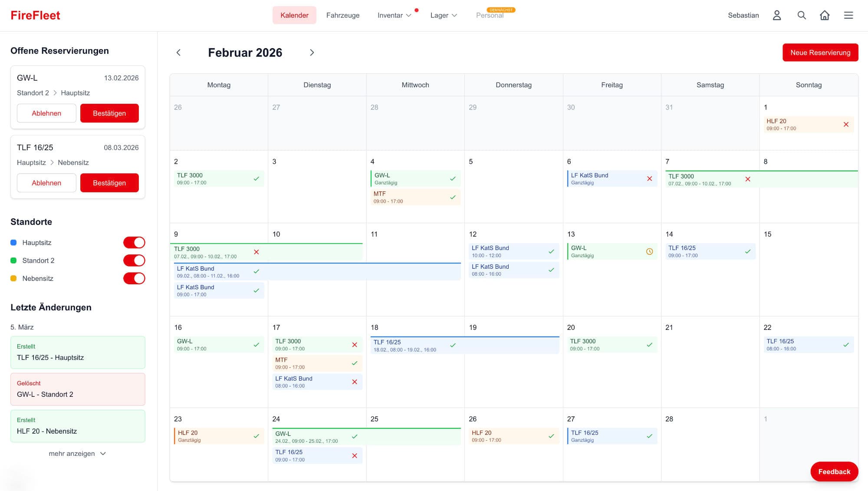
Task: Click the clock icon on GW-L event February 13
Action: [x=649, y=251]
